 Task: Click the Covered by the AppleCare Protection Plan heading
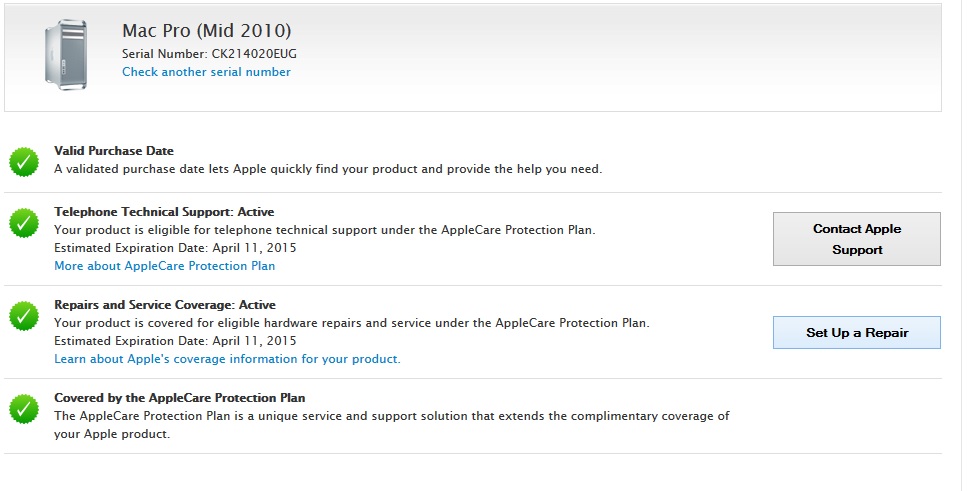pyautogui.click(x=180, y=398)
